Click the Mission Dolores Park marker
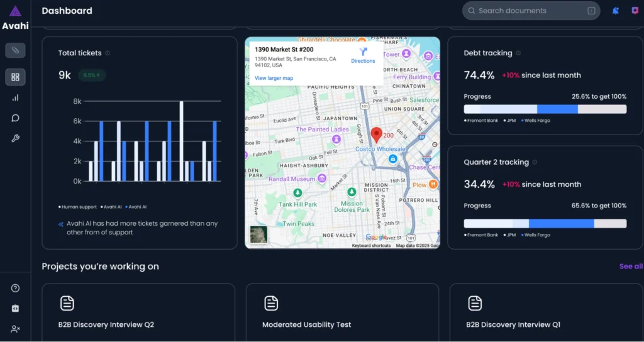The image size is (644, 342). tap(352, 192)
